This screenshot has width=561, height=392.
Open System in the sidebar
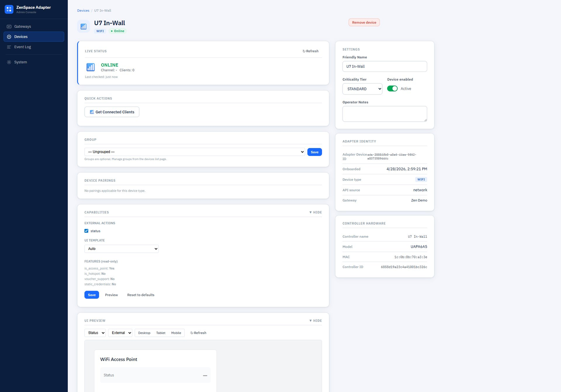tap(34, 62)
